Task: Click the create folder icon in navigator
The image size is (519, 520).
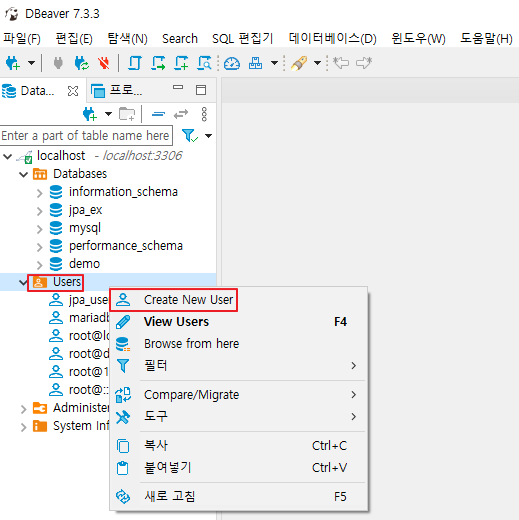Action: (127, 114)
